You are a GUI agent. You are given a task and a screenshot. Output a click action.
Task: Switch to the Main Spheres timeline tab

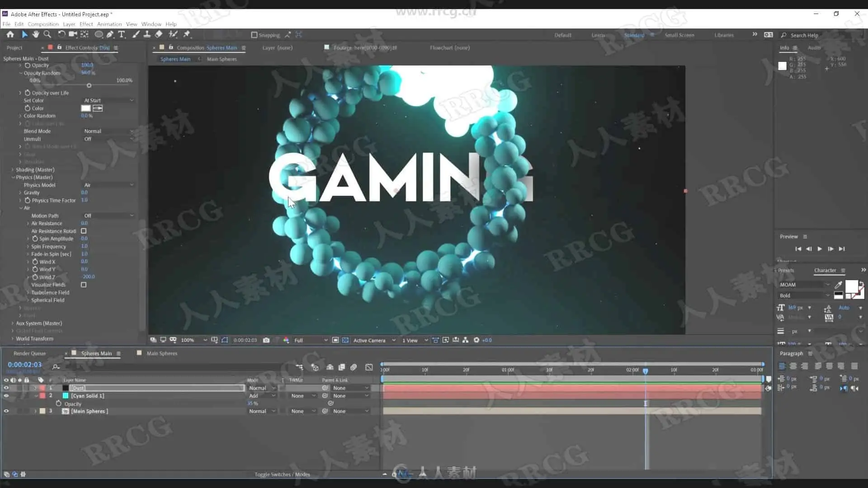162,353
